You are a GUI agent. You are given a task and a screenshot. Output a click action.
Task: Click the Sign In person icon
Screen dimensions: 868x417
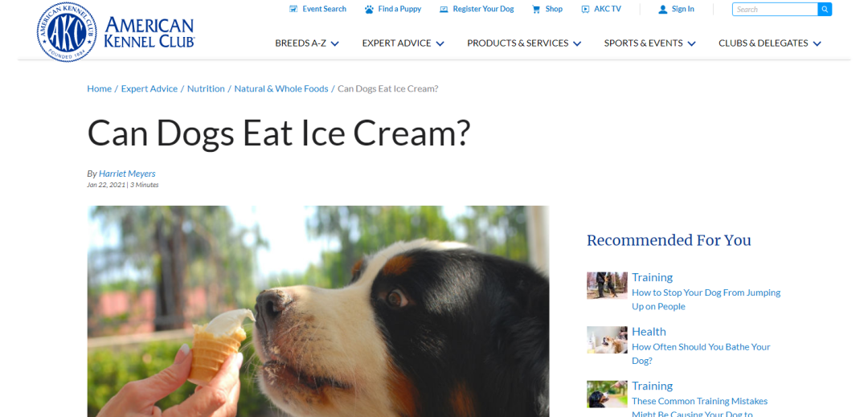coord(662,10)
